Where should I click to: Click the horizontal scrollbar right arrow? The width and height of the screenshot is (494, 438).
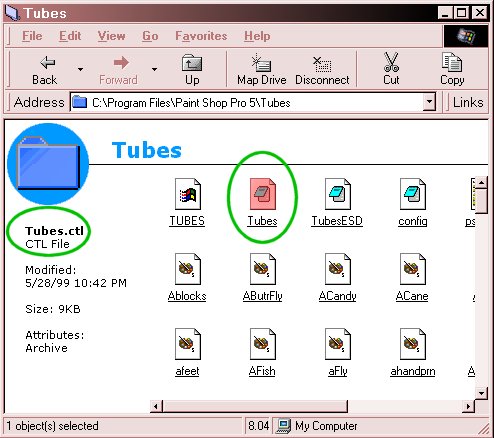(x=469, y=406)
